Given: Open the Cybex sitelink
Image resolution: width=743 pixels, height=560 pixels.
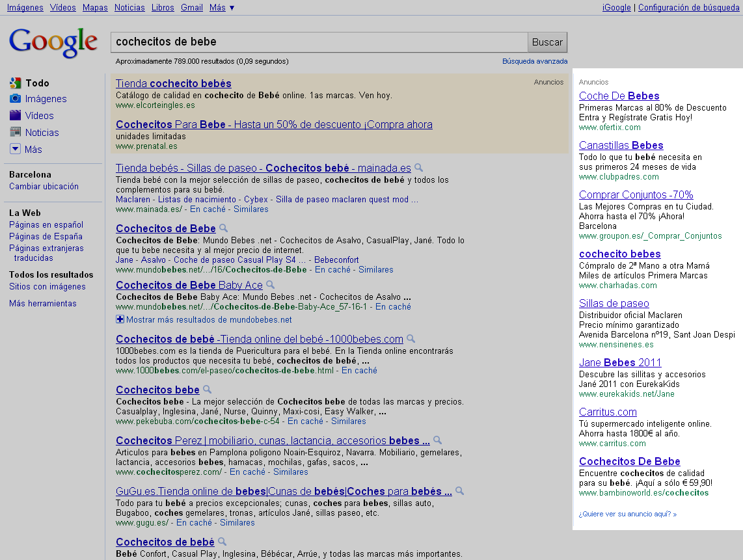Looking at the screenshot, I should (256, 200).
